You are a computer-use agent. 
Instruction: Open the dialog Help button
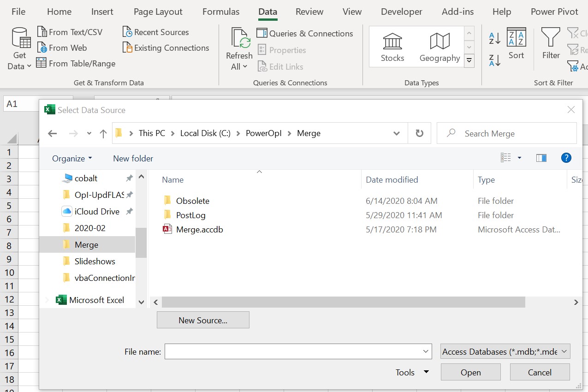pyautogui.click(x=566, y=158)
